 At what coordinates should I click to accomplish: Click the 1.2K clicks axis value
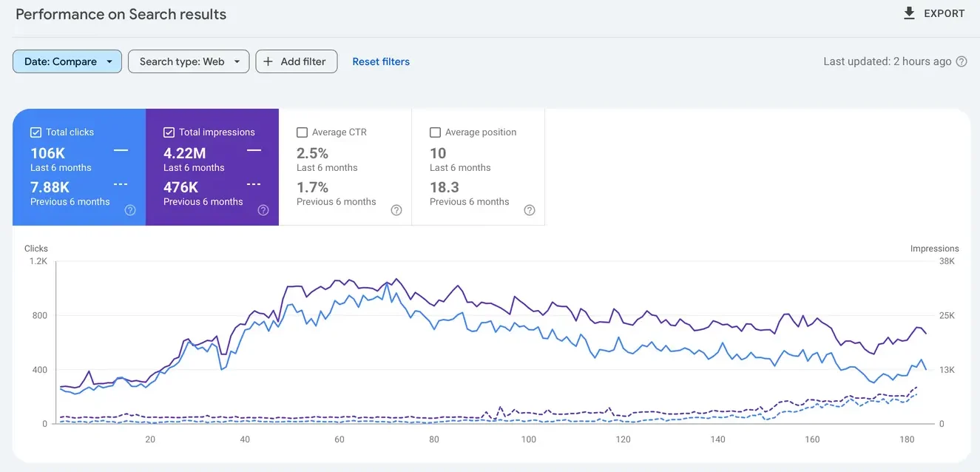tap(38, 261)
